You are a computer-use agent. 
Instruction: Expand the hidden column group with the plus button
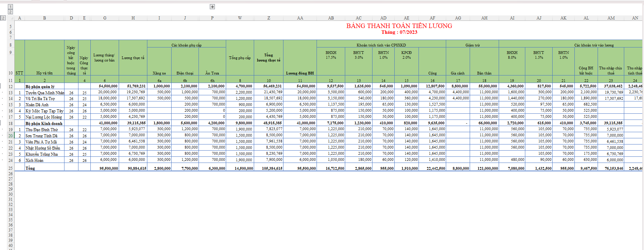point(212,7)
